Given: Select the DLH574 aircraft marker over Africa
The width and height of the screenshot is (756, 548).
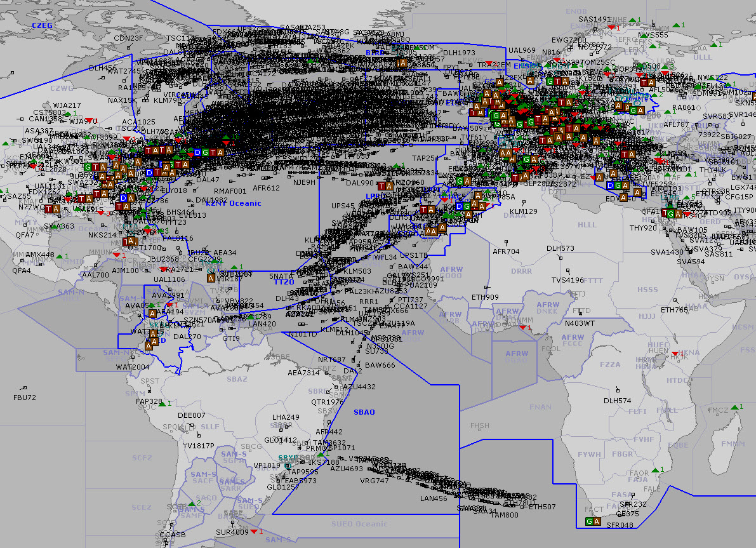Looking at the screenshot, I should pyautogui.click(x=617, y=391).
